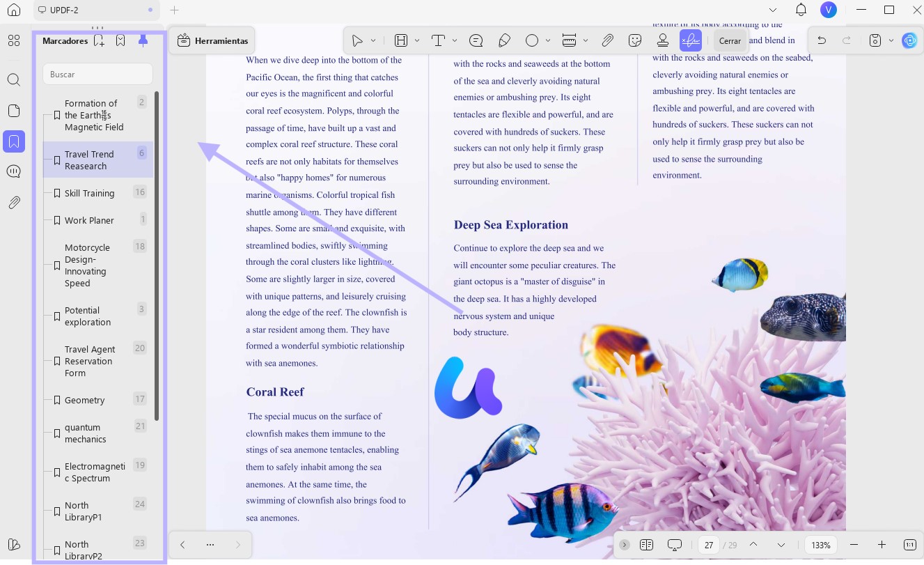Expand the bottom bar chevron toggle
The height and width of the screenshot is (565, 924).
[x=625, y=545]
